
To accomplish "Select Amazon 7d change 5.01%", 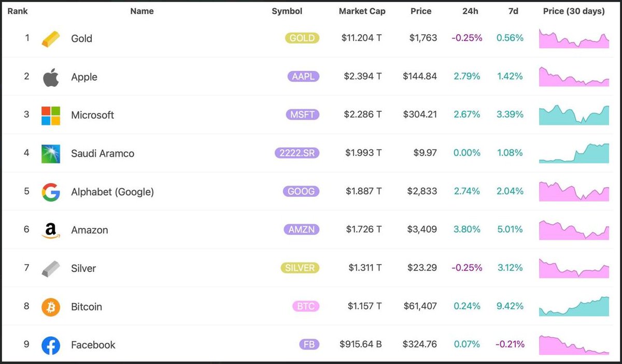I will pos(510,229).
